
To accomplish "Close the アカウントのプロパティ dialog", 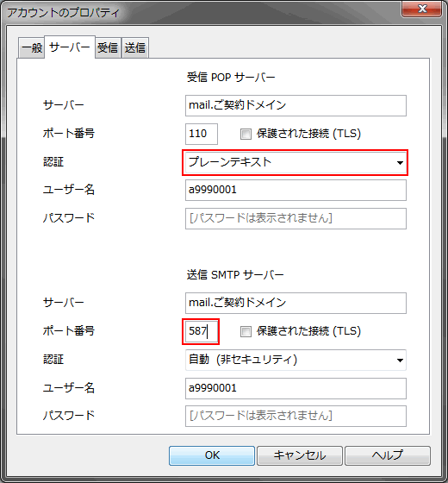I will [x=422, y=9].
